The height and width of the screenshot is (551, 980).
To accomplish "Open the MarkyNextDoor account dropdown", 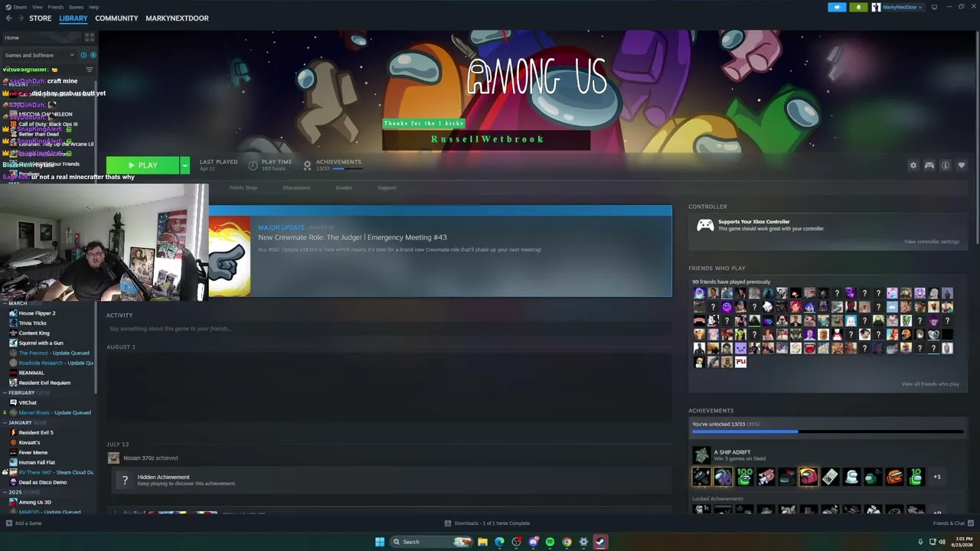I will tap(897, 7).
